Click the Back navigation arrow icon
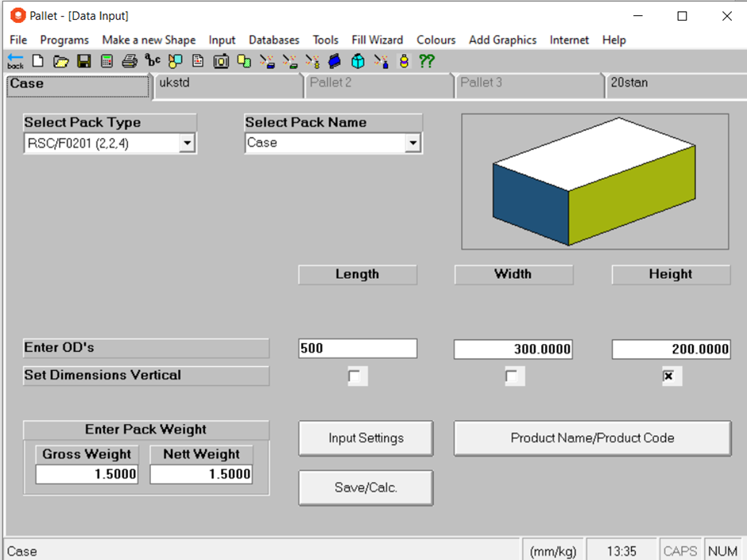Viewport: 747px width, 560px height. coord(14,61)
